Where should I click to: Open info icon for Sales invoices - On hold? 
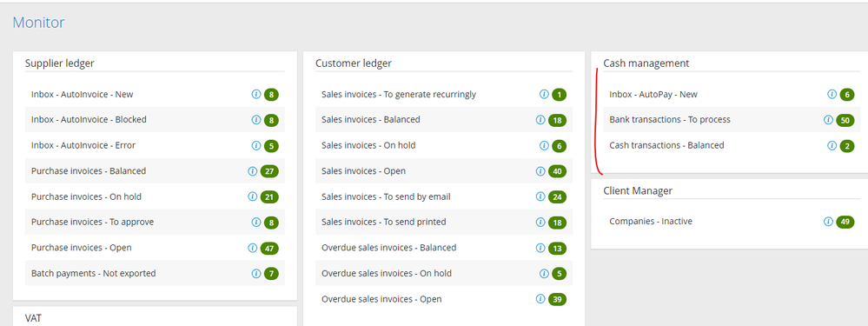(544, 145)
